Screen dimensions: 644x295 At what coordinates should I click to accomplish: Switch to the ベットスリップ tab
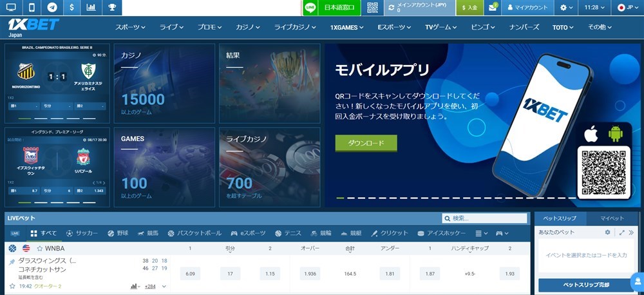coord(560,218)
